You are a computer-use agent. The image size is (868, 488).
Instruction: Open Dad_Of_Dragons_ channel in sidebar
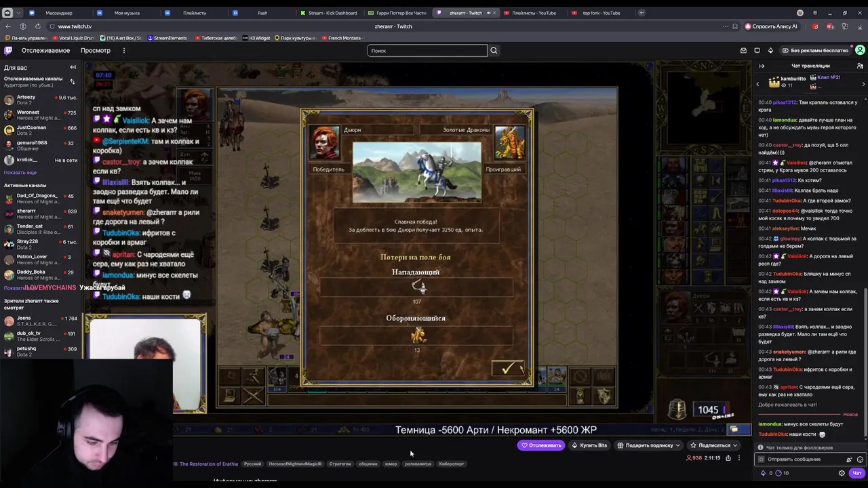coord(41,198)
